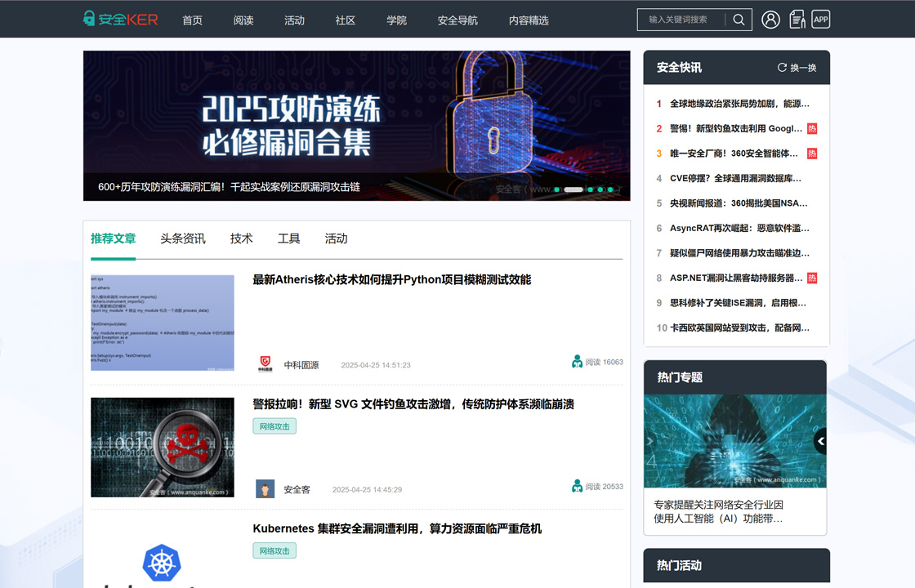915x588 pixels.
Task: Open the 新型 SVG 文件钓鱼攻击激增 article title
Action: point(413,404)
